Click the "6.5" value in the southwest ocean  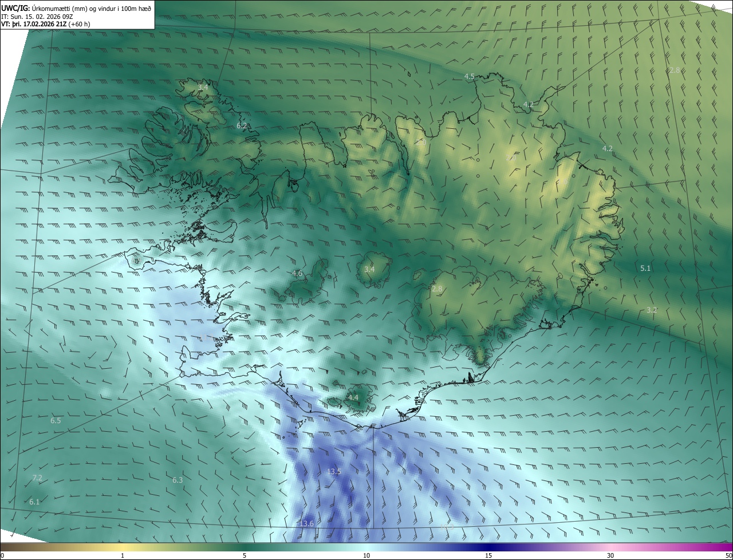[56, 420]
